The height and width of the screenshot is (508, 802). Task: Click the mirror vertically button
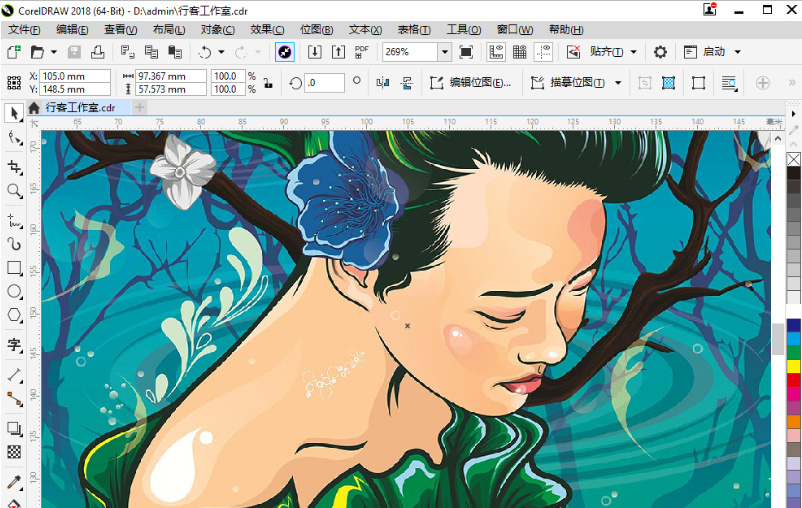(407, 82)
